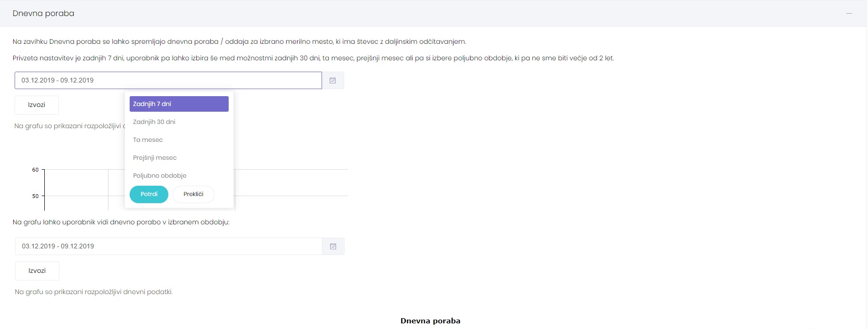This screenshot has height=329, width=868.
Task: Click the paragraph starting 'Privzeta nastavitev'
Action: (x=313, y=58)
